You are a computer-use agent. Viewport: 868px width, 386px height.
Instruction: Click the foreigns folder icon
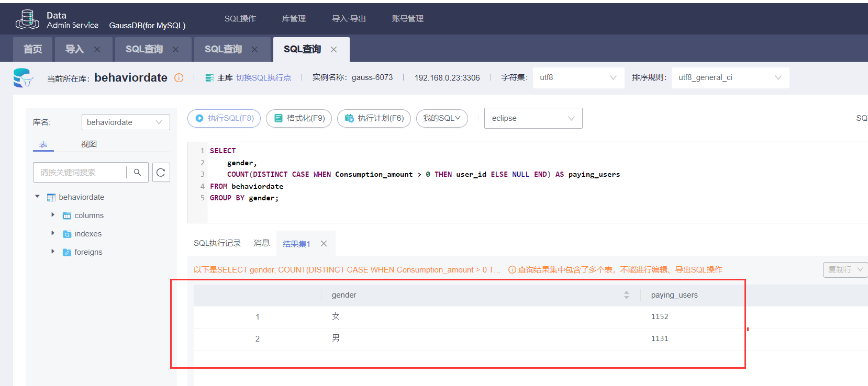click(67, 252)
